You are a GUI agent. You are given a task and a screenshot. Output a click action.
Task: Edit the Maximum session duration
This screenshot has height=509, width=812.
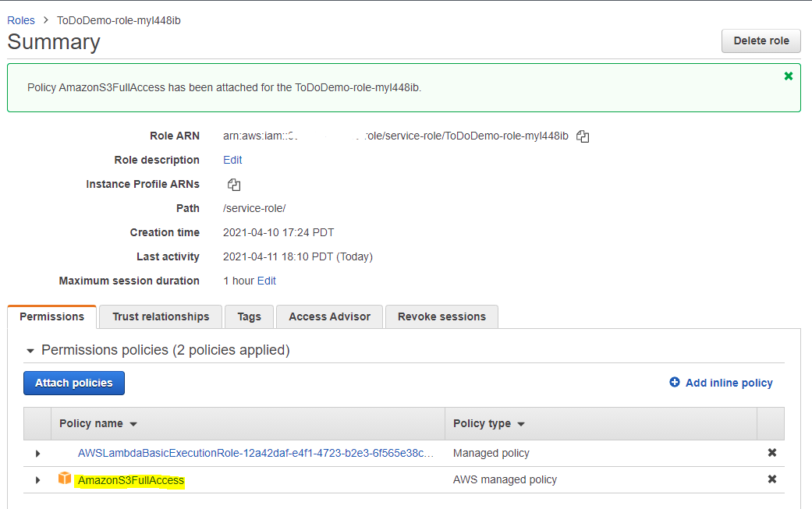click(266, 281)
